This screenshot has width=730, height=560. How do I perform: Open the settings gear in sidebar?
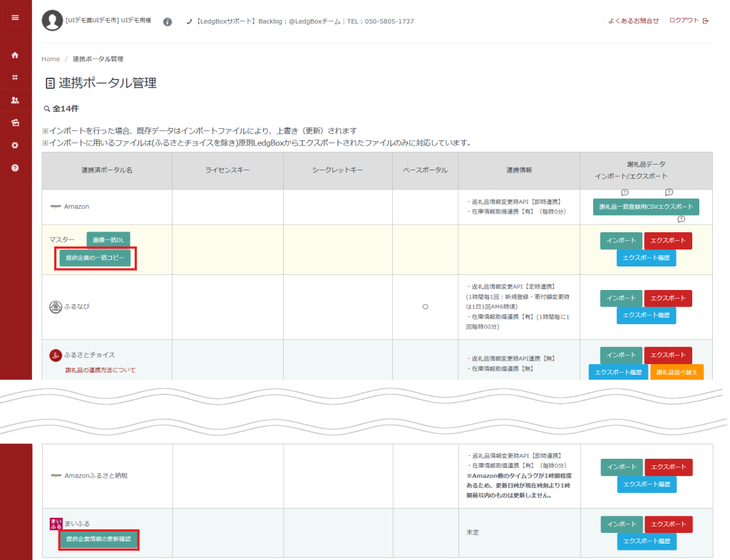coord(15,145)
